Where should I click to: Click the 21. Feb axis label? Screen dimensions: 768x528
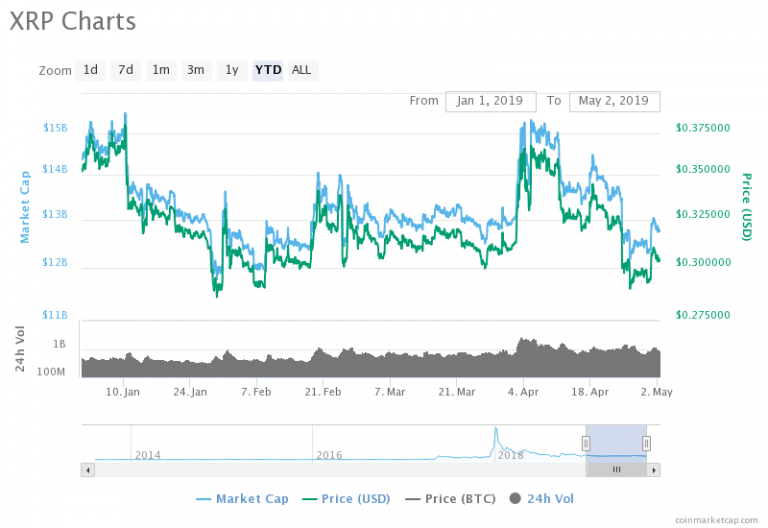323,392
